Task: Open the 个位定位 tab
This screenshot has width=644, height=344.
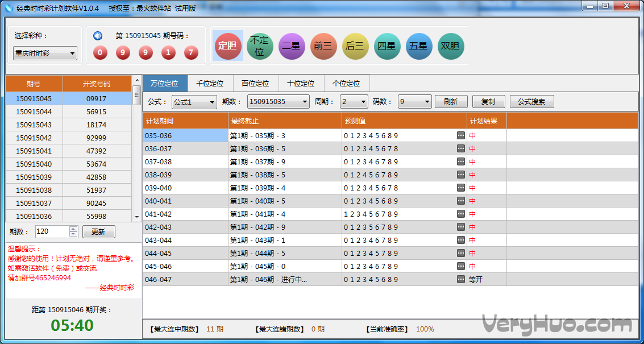Action: coord(347,83)
